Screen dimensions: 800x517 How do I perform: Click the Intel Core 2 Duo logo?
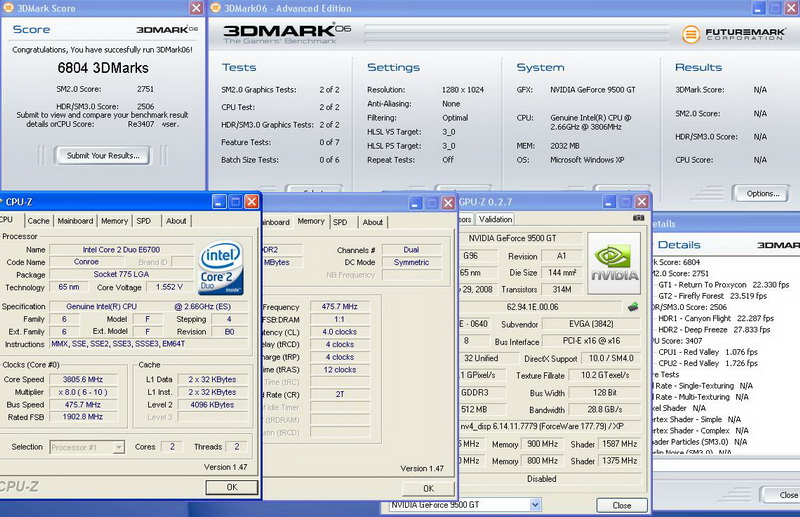tap(221, 268)
